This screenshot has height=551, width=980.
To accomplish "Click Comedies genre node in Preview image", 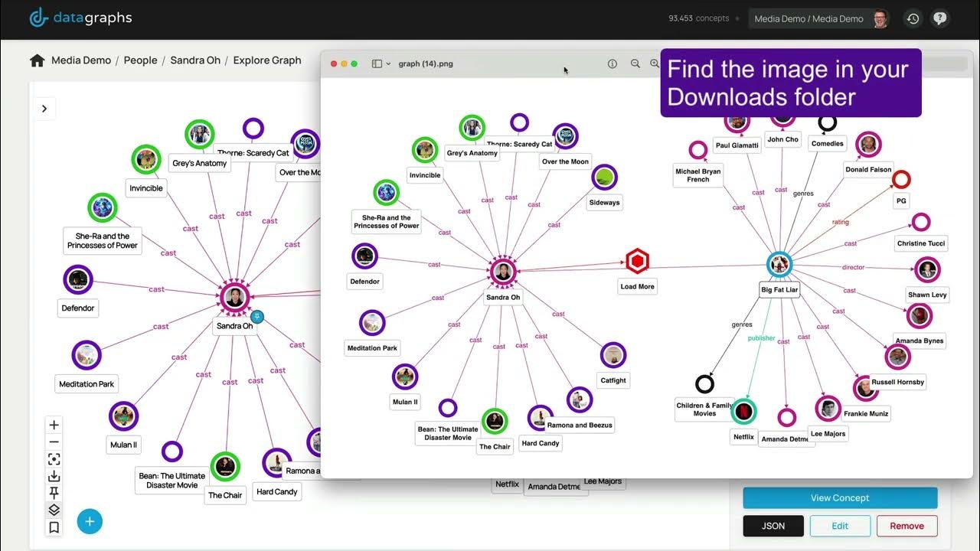I will (x=827, y=122).
